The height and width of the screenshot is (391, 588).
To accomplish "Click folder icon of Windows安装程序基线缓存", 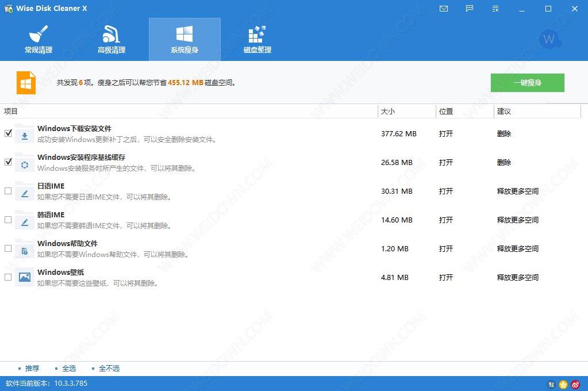I will pyautogui.click(x=25, y=163).
